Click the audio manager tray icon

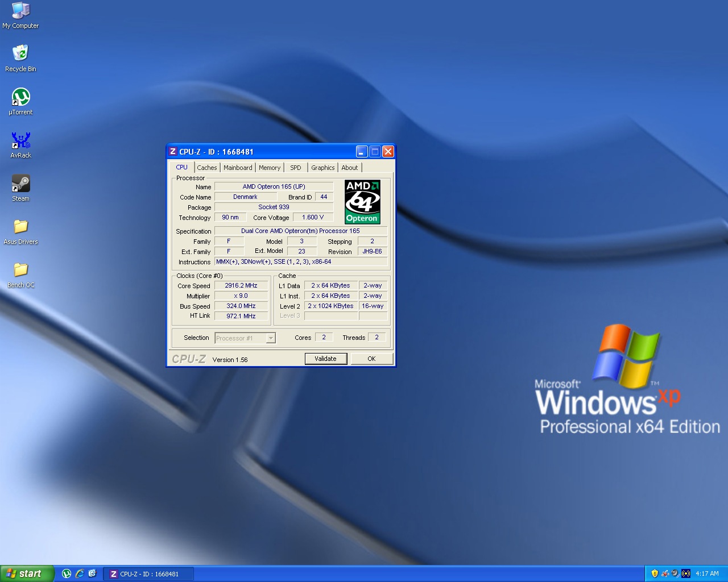click(x=686, y=573)
